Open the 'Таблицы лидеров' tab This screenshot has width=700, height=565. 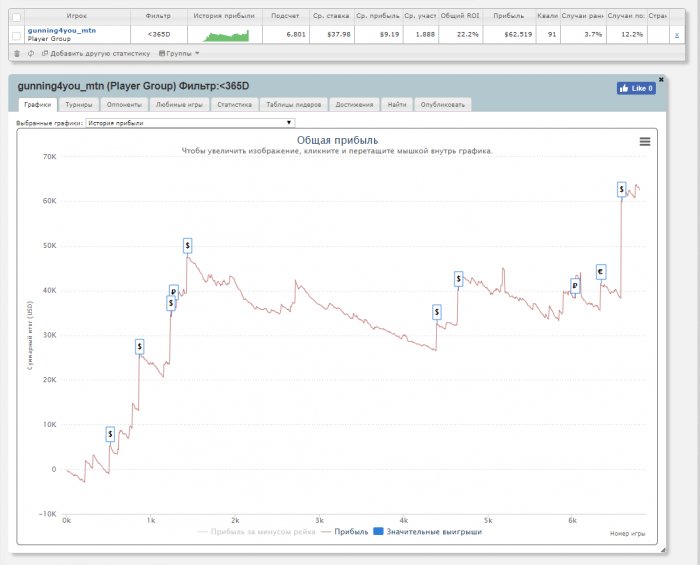click(287, 104)
